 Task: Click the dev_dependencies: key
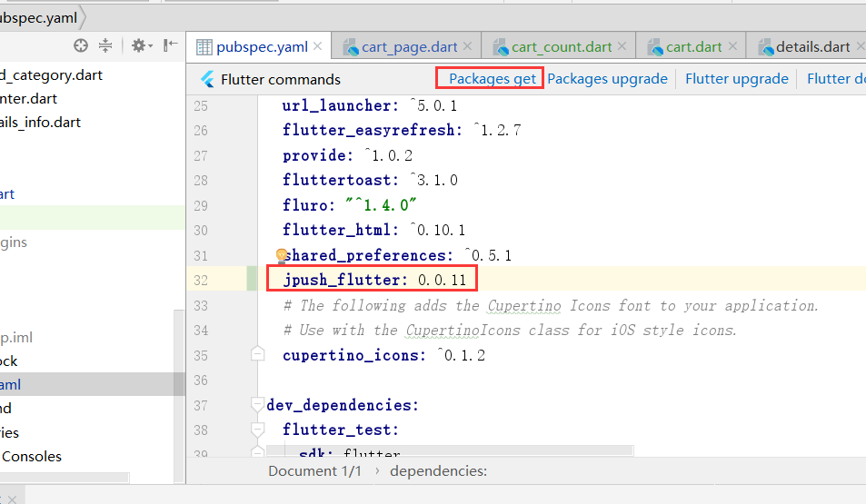click(x=343, y=405)
